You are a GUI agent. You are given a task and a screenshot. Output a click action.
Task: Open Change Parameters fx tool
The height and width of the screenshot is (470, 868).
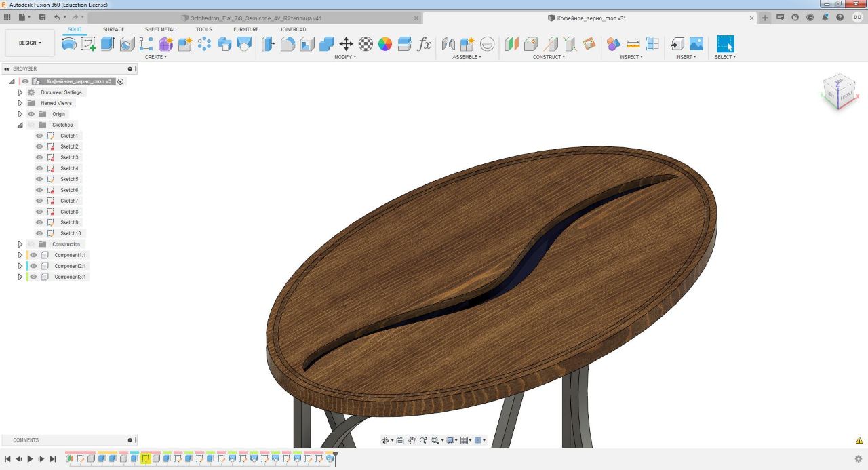(x=425, y=44)
